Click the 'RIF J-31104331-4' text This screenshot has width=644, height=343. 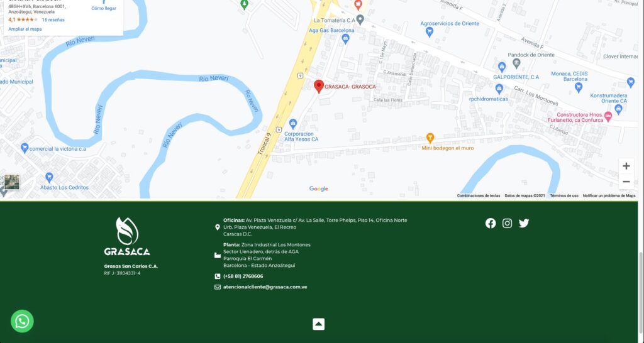tap(122, 273)
